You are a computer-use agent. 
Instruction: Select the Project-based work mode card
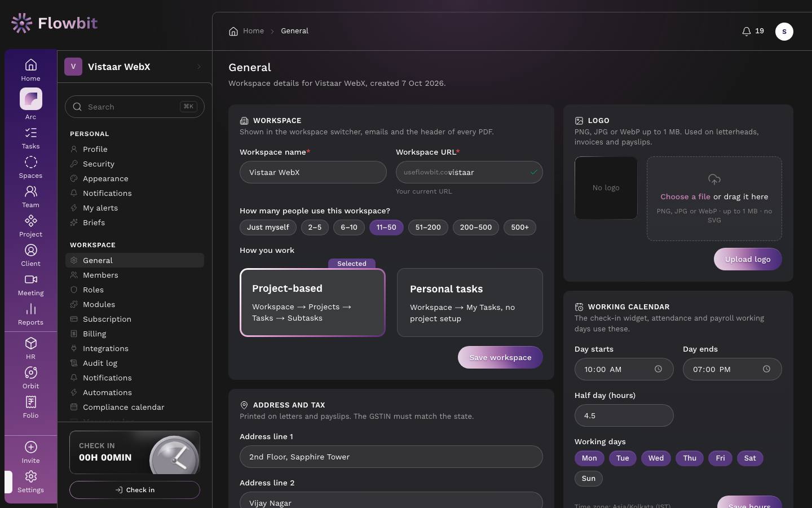[x=312, y=303]
